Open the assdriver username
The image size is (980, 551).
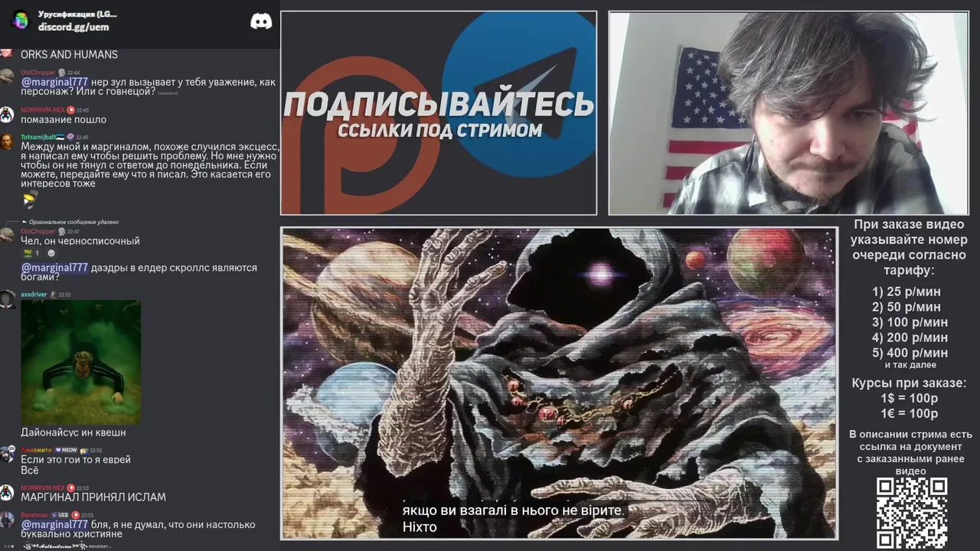click(34, 295)
